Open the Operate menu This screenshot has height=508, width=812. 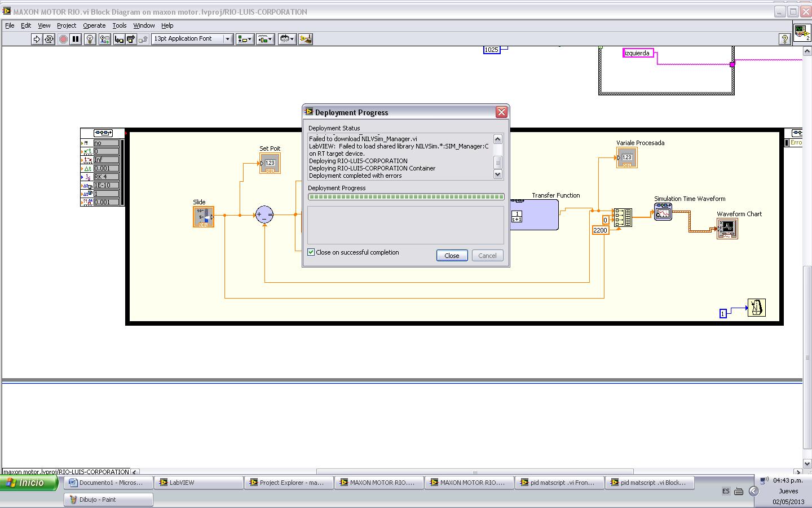point(94,25)
